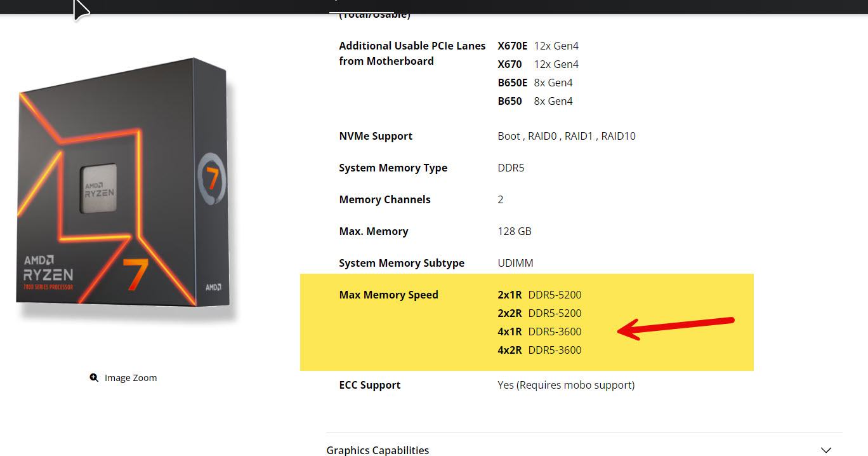Click the large orange 7 on the box
The height and width of the screenshot is (456, 868).
click(x=135, y=274)
